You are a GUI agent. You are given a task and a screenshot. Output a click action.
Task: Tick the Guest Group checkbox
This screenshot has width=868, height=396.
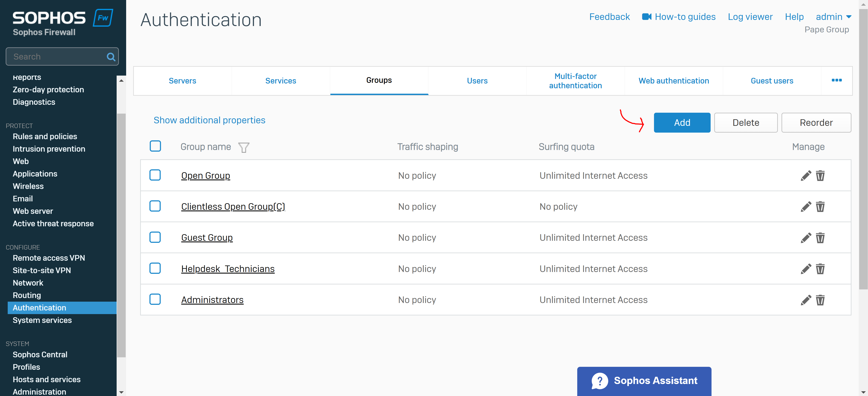pyautogui.click(x=155, y=237)
